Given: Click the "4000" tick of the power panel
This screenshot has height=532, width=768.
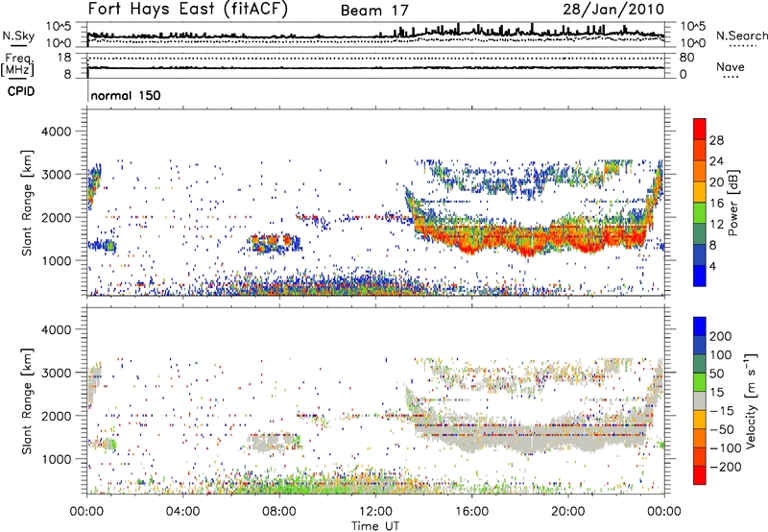Looking at the screenshot, I should 56,132.
